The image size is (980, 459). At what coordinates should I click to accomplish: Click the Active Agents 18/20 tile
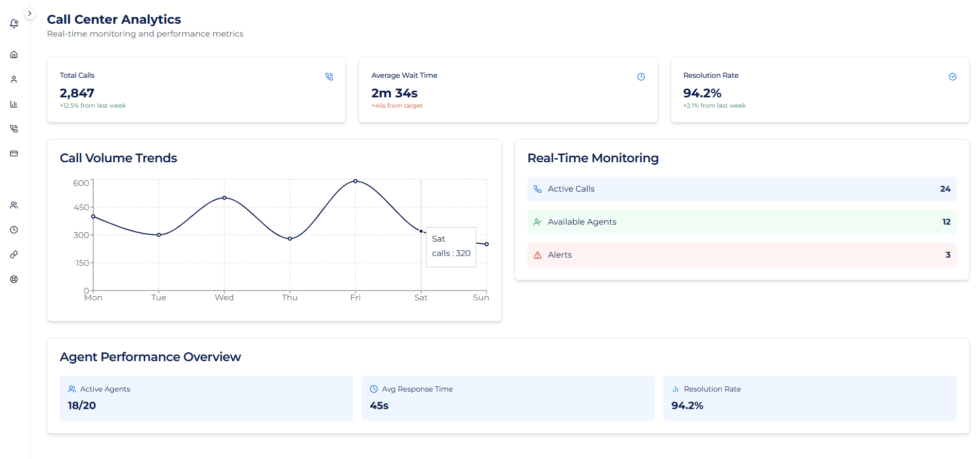206,398
